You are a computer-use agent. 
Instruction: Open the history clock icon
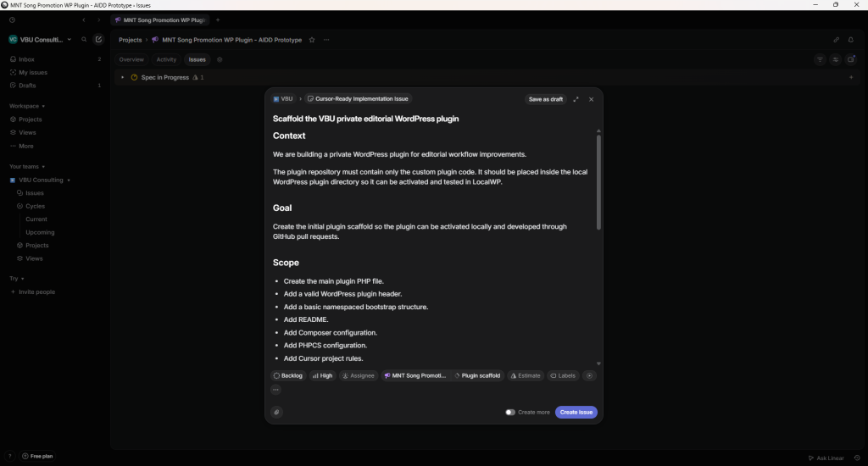click(x=12, y=20)
